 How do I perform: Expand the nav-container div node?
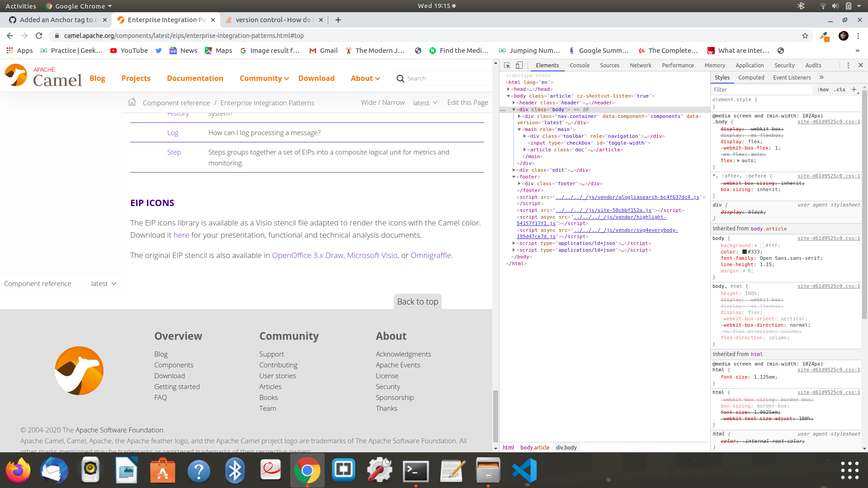click(519, 116)
